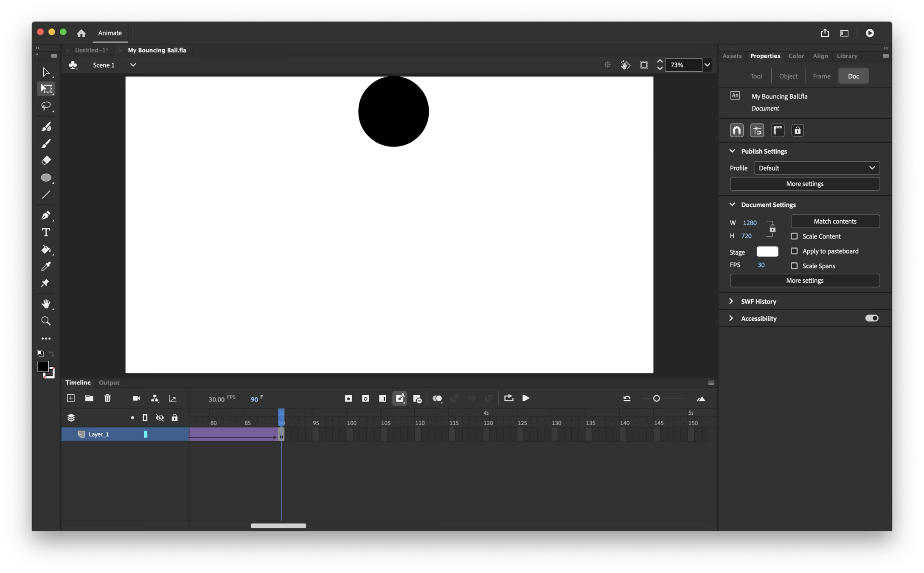
Task: Pick the Eraser tool
Action: (46, 160)
